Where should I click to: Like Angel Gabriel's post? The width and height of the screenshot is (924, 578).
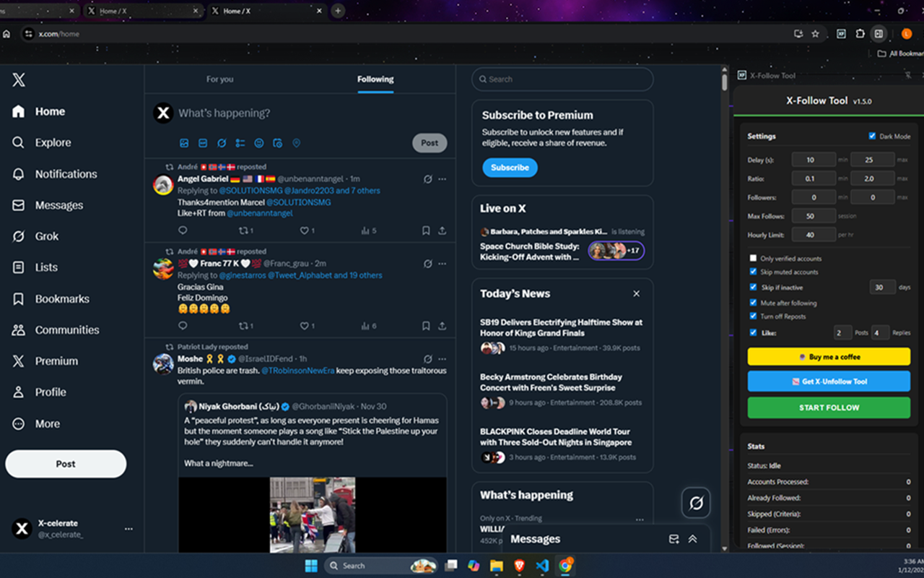(x=305, y=230)
